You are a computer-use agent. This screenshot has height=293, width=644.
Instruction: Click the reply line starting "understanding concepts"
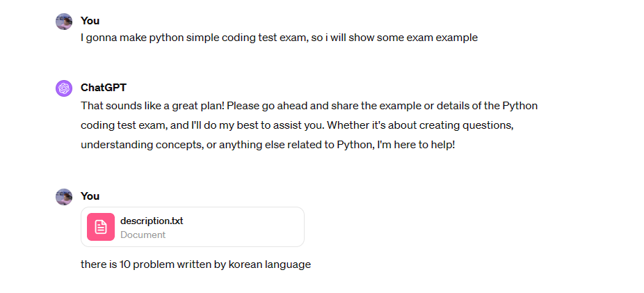[x=268, y=145]
